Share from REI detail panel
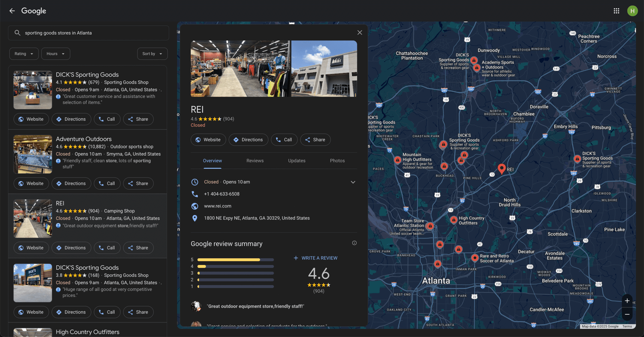The image size is (644, 337). 315,140
